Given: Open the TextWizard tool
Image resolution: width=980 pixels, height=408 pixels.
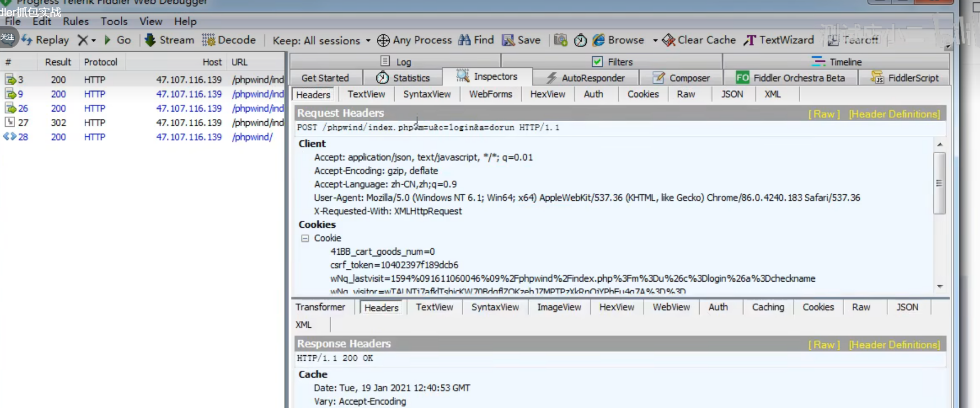Looking at the screenshot, I should coord(779,40).
